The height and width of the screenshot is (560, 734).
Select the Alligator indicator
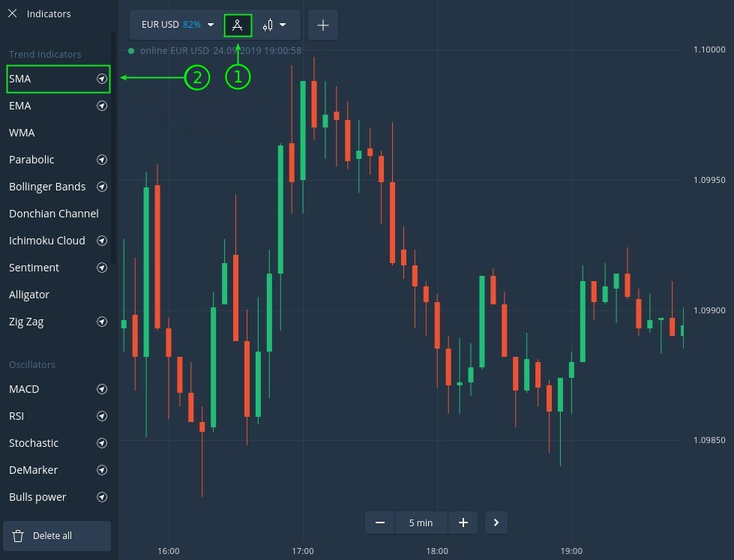tap(29, 295)
